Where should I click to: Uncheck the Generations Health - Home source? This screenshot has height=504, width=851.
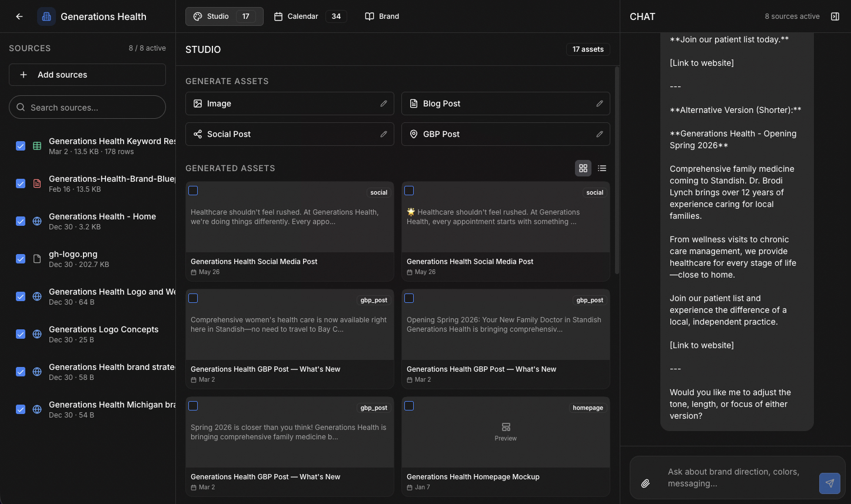21,221
